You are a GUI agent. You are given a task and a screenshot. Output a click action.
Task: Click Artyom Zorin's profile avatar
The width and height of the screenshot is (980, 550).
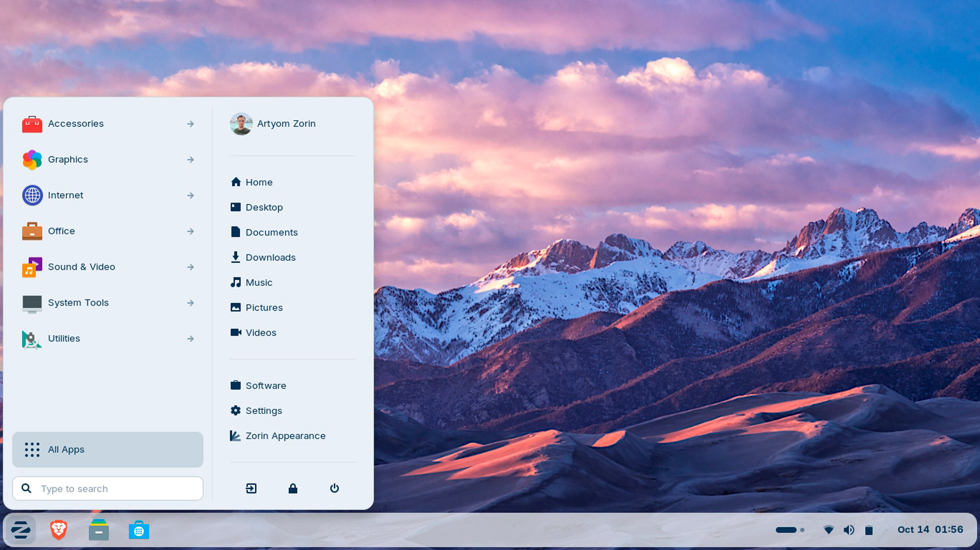tap(241, 124)
